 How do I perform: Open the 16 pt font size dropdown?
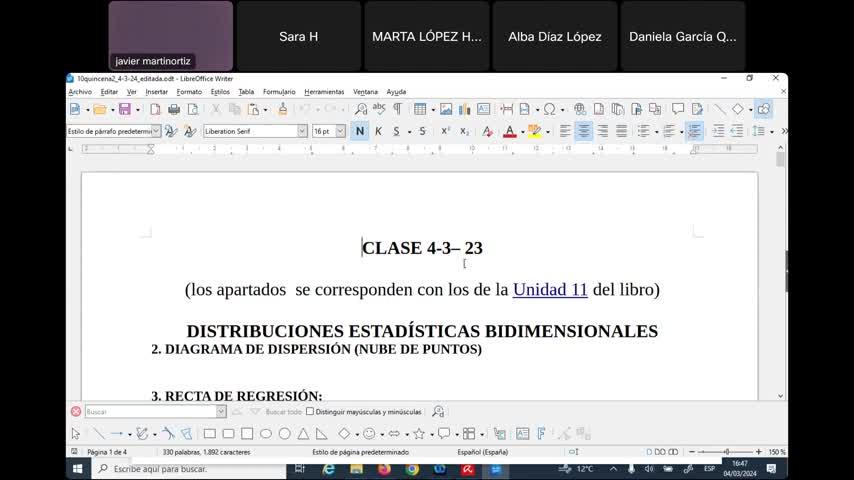click(x=341, y=131)
